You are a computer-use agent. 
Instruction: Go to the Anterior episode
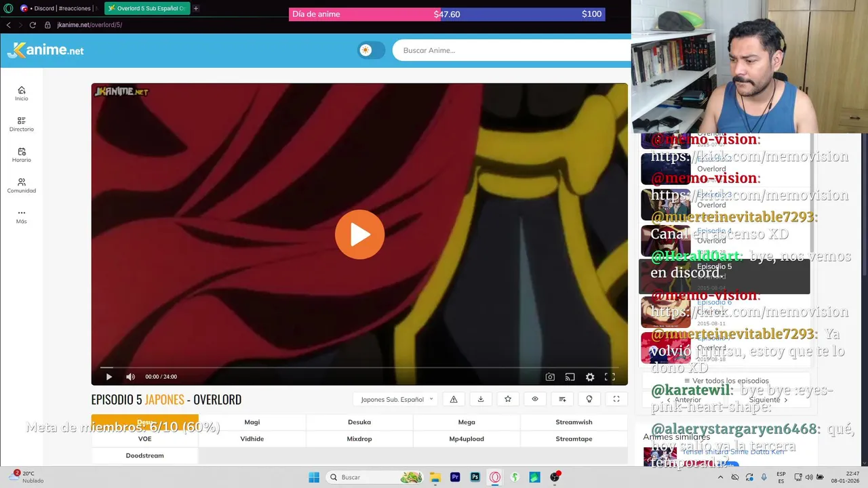tap(684, 400)
